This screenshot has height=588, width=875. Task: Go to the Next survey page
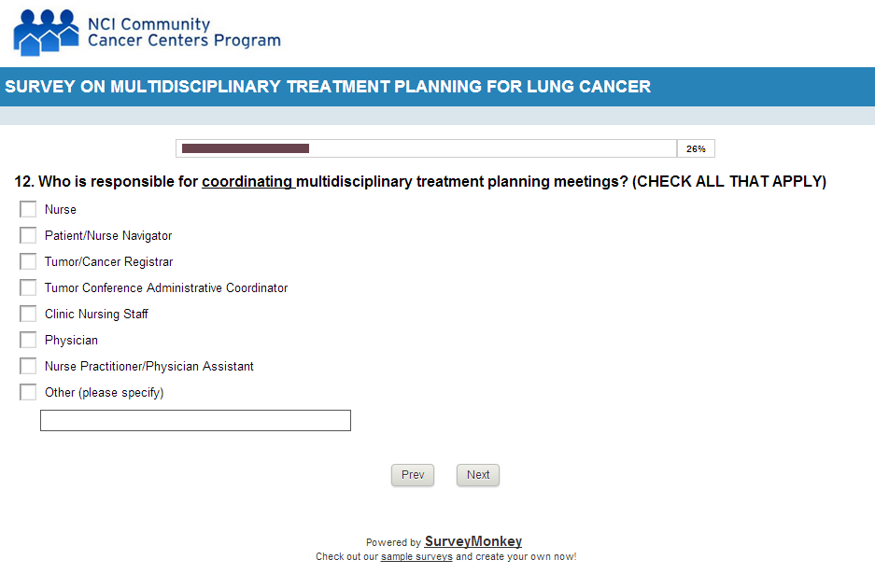tap(478, 475)
